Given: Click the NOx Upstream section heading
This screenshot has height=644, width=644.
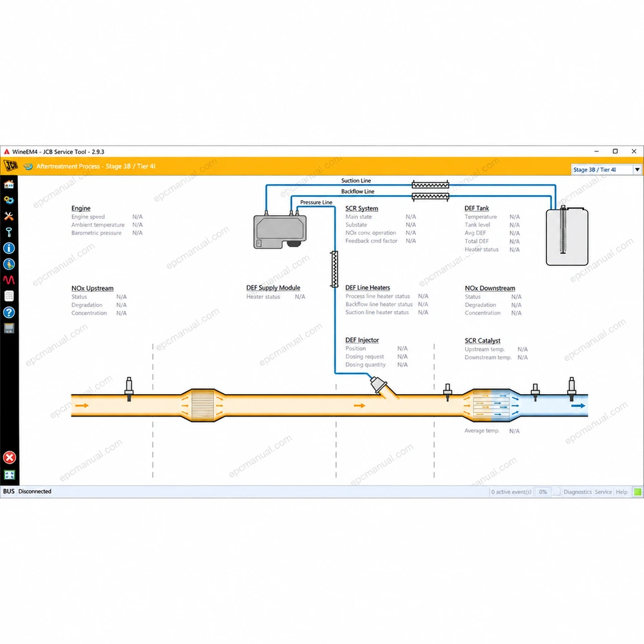Looking at the screenshot, I should click(92, 289).
